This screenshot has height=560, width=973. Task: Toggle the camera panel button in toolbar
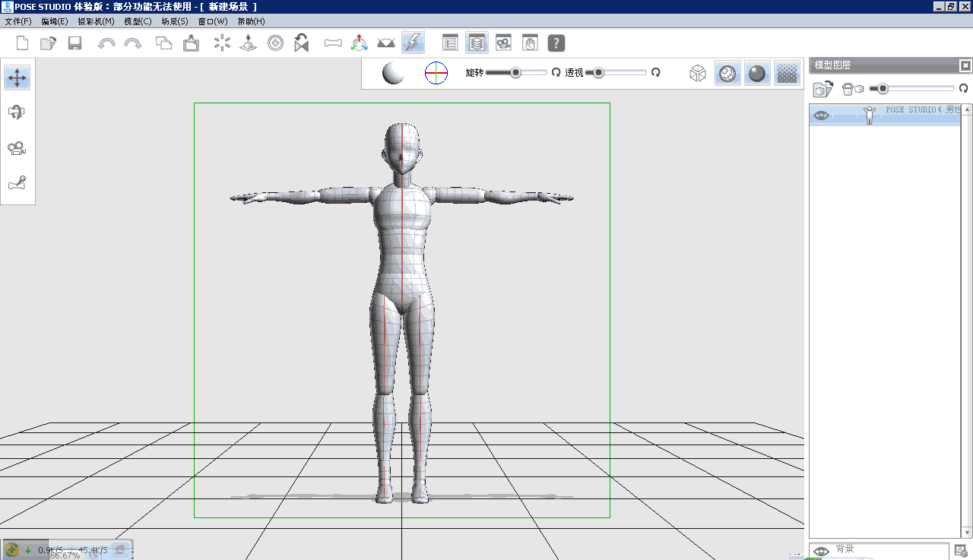[503, 43]
